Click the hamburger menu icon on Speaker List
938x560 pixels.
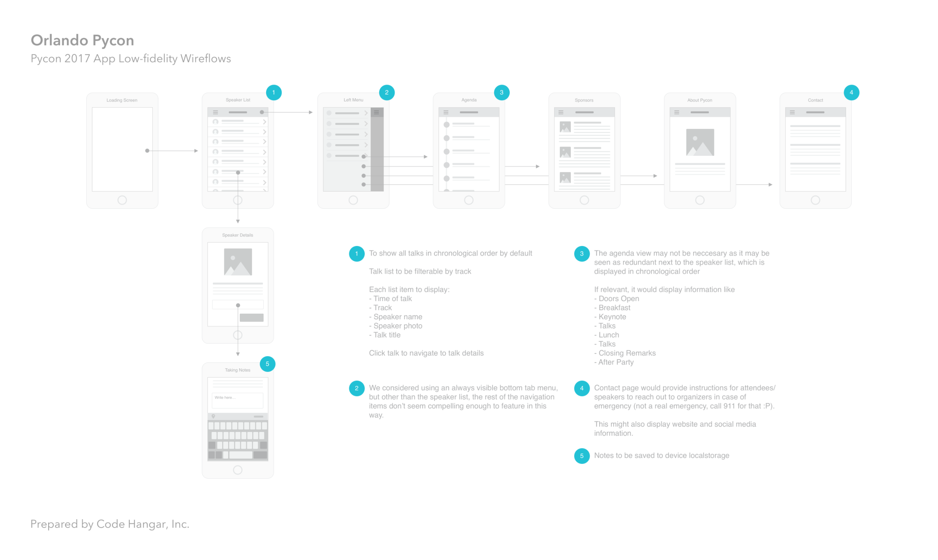[x=215, y=112]
